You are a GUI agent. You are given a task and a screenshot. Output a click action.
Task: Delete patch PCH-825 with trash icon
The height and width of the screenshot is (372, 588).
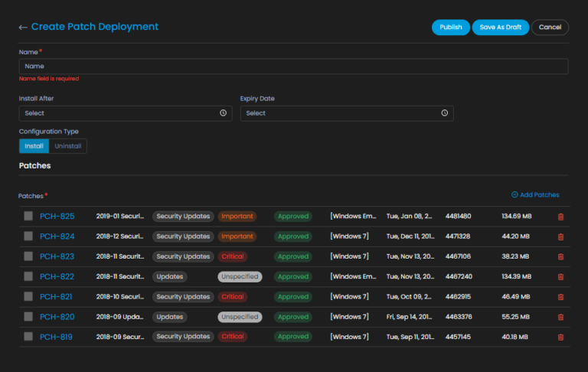560,217
